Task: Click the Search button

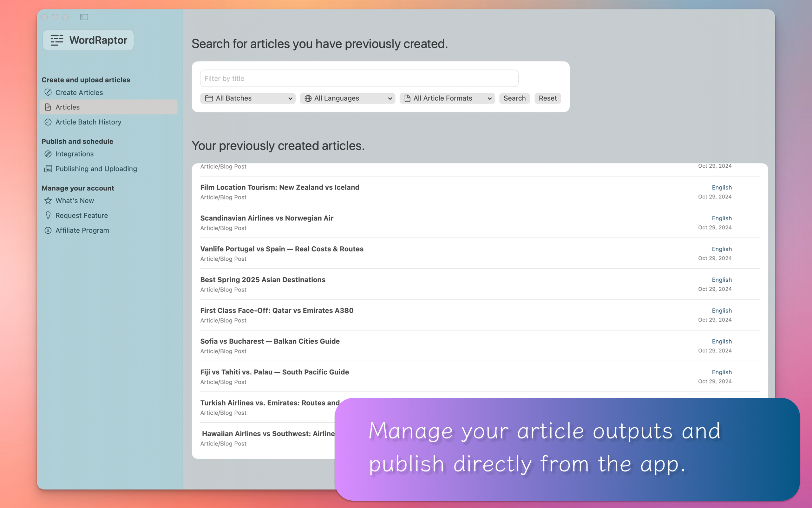Action: pyautogui.click(x=514, y=98)
